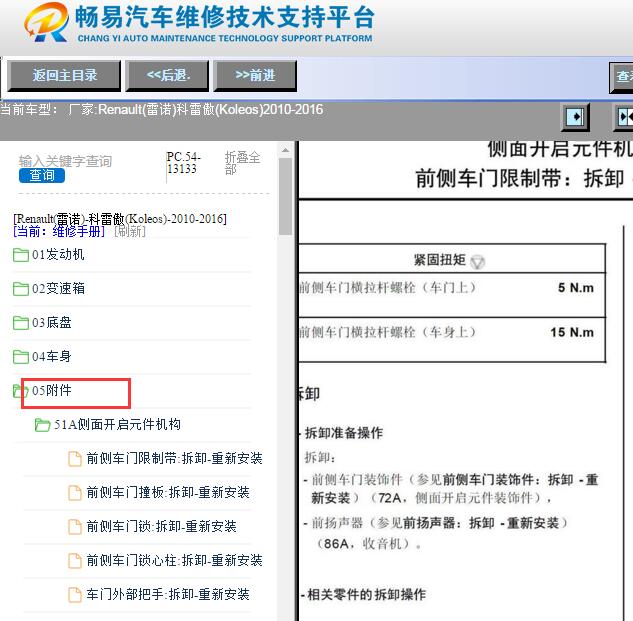Expand the 04车身 tree item
Viewport: 633px width, 621px height.
(x=52, y=357)
